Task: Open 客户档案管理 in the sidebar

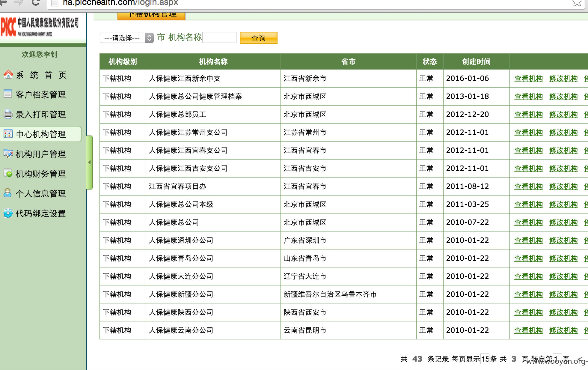Action: 41,95
